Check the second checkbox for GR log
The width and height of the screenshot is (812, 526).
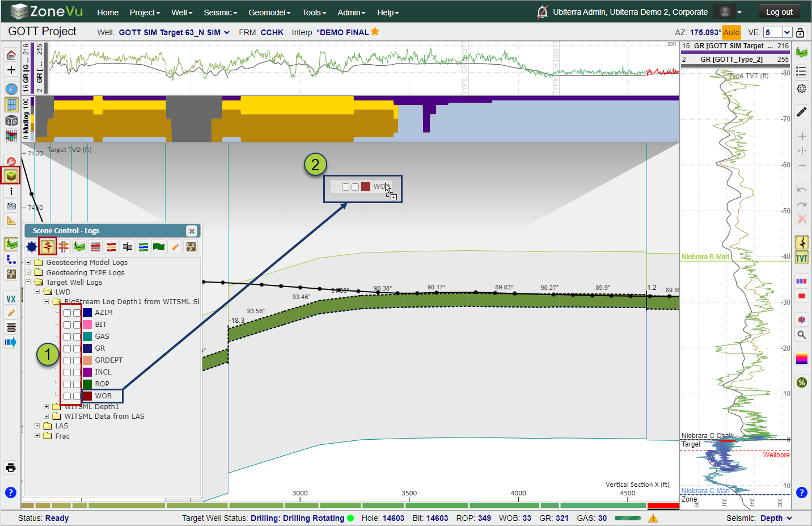coord(77,348)
